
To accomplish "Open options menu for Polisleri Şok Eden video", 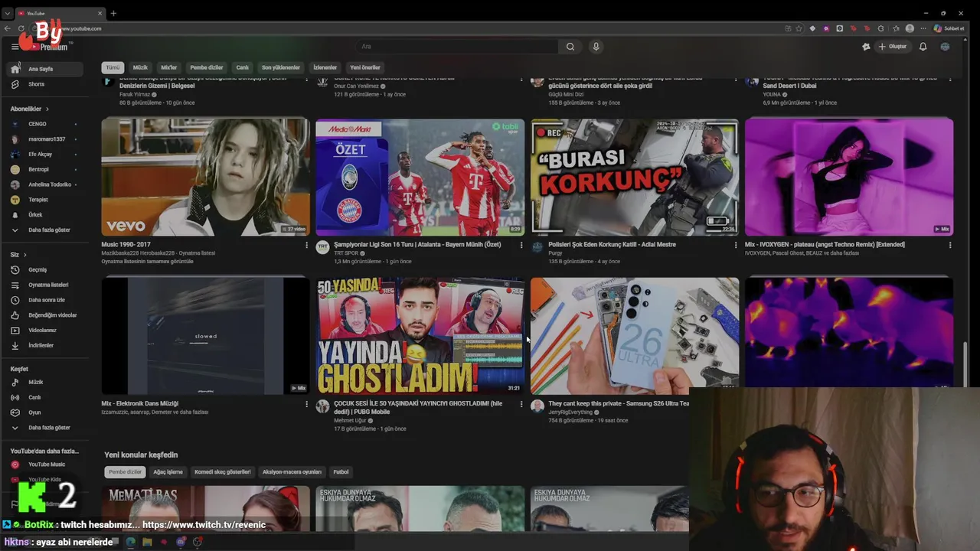I will click(736, 245).
